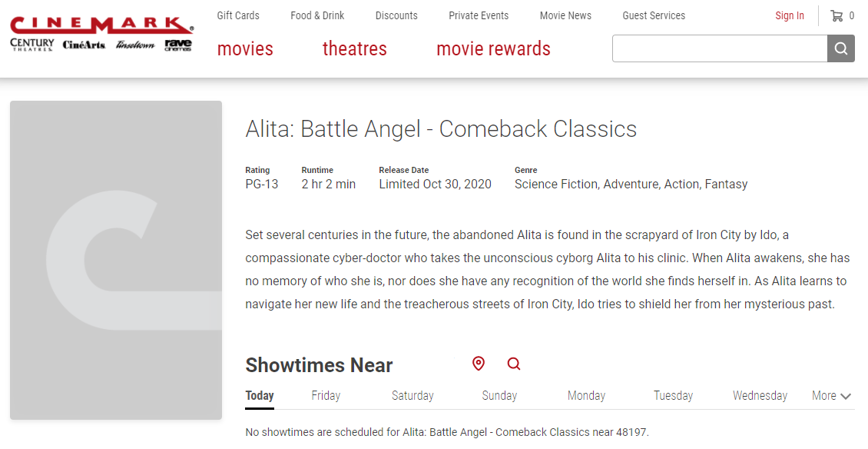Go to Food & Drink page
Viewport: 868px width, 449px height.
coord(317,15)
